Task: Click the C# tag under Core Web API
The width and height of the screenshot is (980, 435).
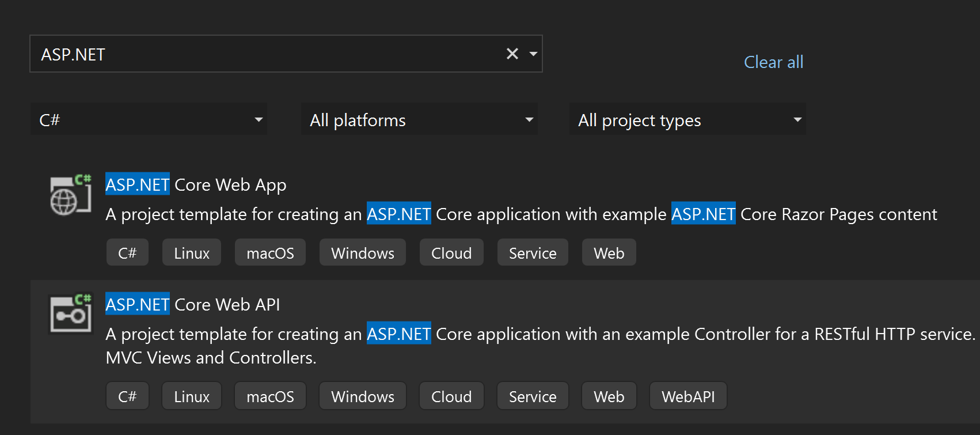Action: click(x=127, y=396)
